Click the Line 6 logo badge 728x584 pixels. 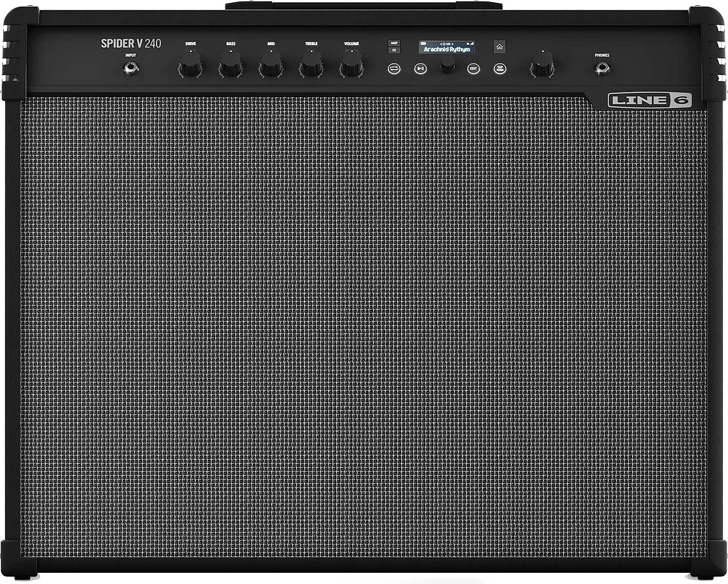[649, 100]
